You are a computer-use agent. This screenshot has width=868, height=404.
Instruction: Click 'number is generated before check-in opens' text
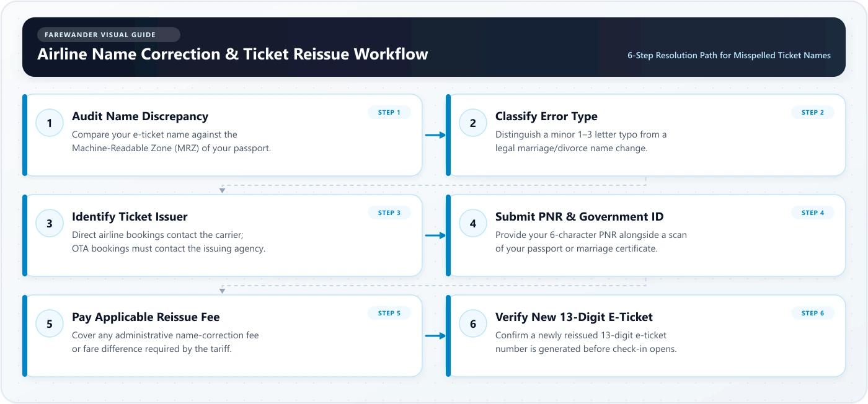point(586,349)
